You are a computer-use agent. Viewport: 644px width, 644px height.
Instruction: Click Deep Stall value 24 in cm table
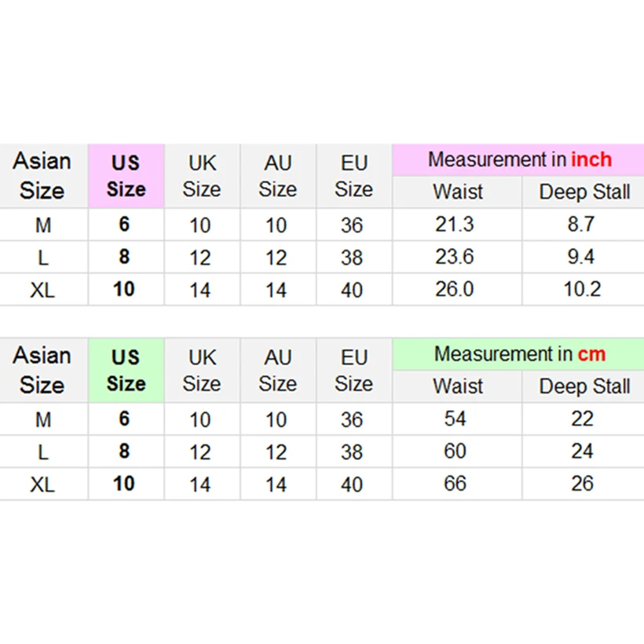[582, 452]
